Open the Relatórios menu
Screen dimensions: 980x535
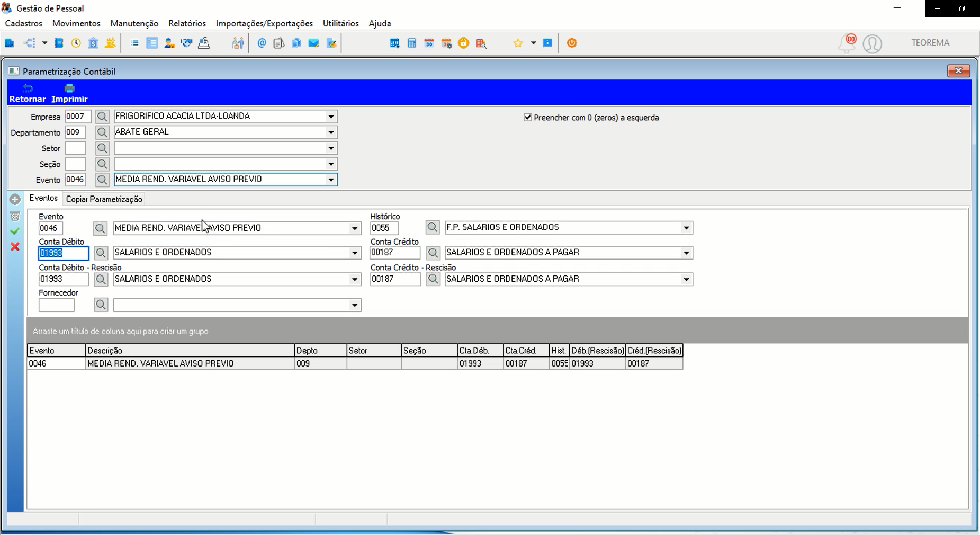[x=187, y=23]
